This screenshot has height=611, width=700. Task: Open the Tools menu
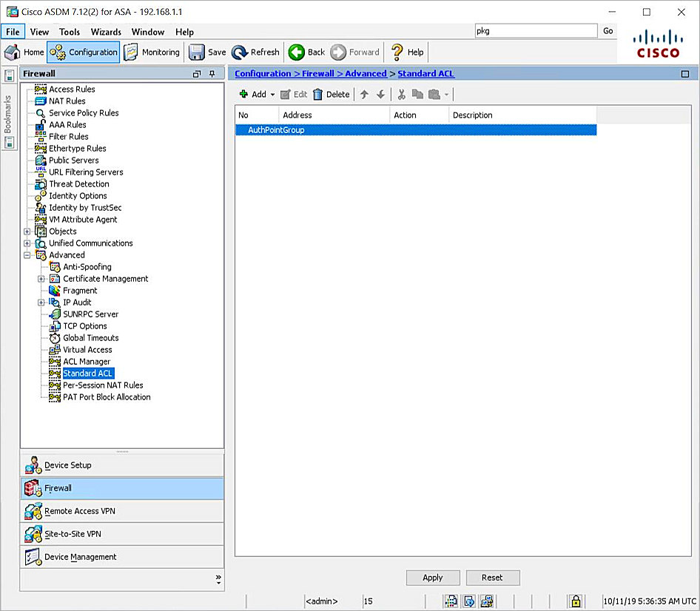(69, 32)
